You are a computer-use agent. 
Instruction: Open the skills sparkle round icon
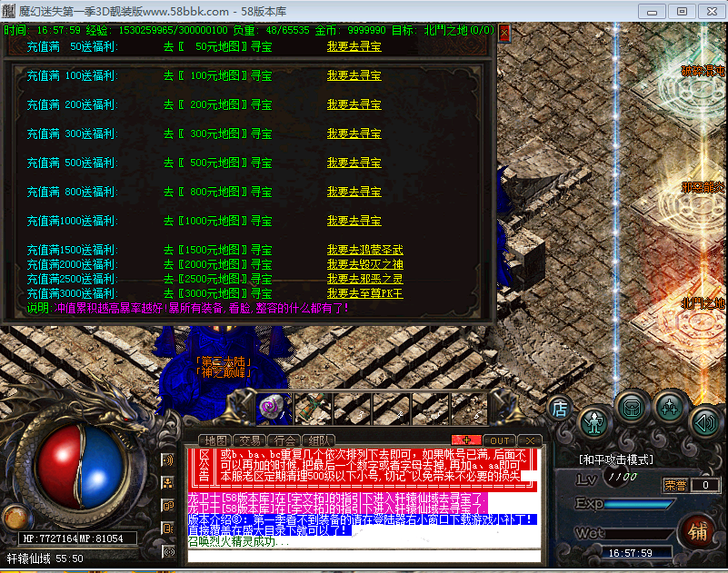(x=670, y=408)
